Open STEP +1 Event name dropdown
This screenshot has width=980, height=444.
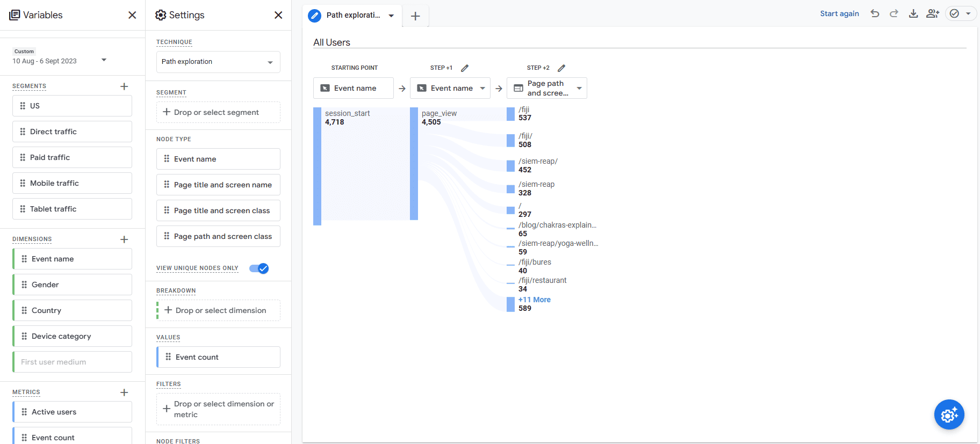[x=482, y=89]
